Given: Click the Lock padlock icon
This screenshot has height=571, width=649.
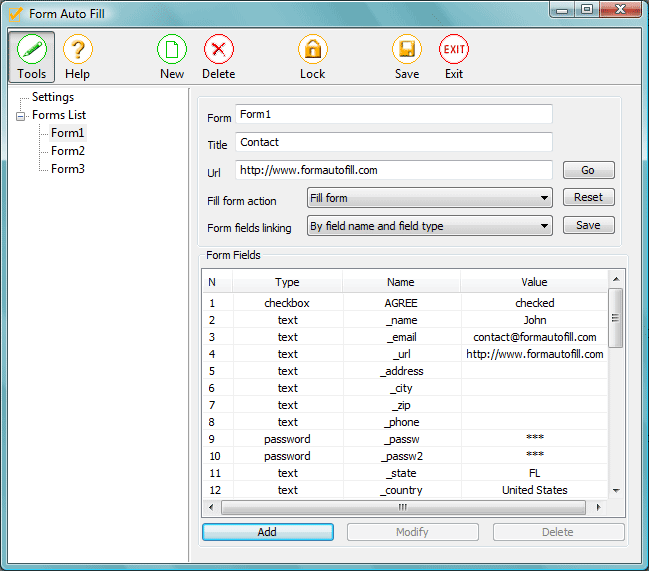Looking at the screenshot, I should pos(313,49).
